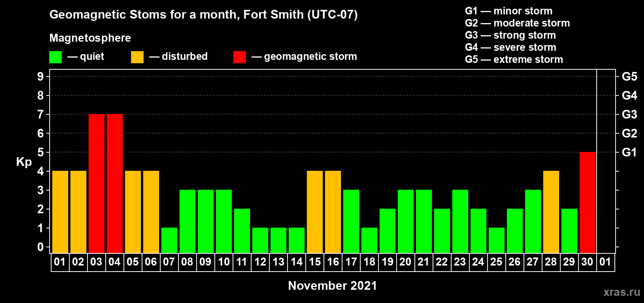Click the G1 label on the right axis
The width and height of the screenshot is (644, 303).
pyautogui.click(x=630, y=152)
